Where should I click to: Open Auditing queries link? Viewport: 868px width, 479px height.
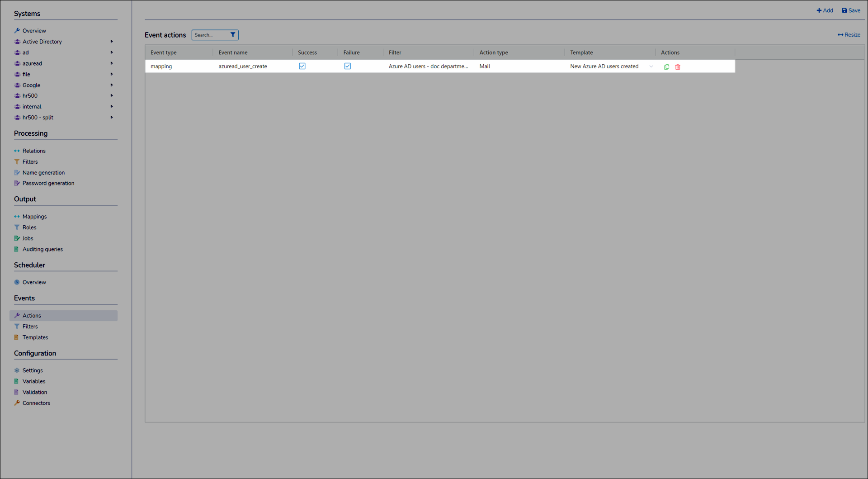(x=42, y=249)
